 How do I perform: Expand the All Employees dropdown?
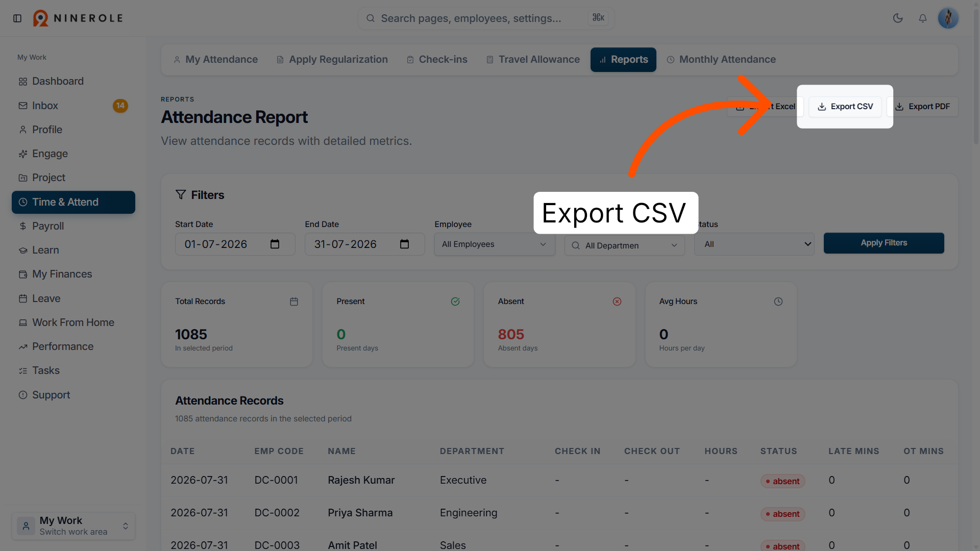(494, 244)
